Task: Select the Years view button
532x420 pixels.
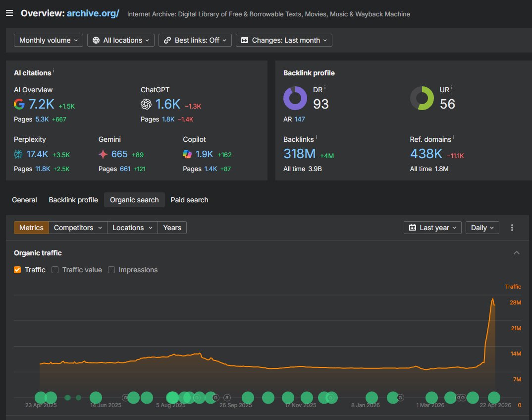Action: click(x=172, y=228)
